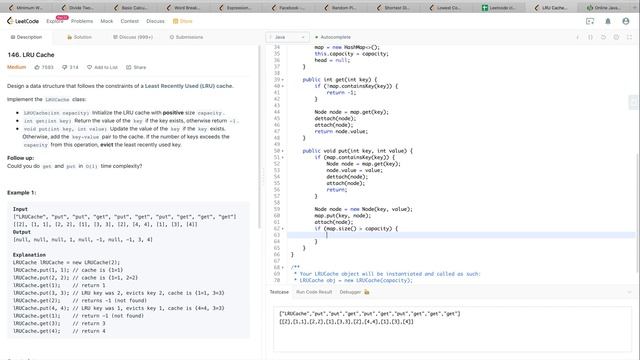This screenshot has height=360, width=640.
Task: Collapse the fold arrow at line 62
Action: click(x=282, y=229)
